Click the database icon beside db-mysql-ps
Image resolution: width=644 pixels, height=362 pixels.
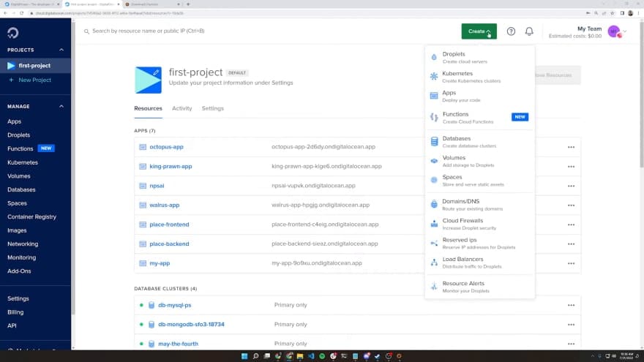151,305
